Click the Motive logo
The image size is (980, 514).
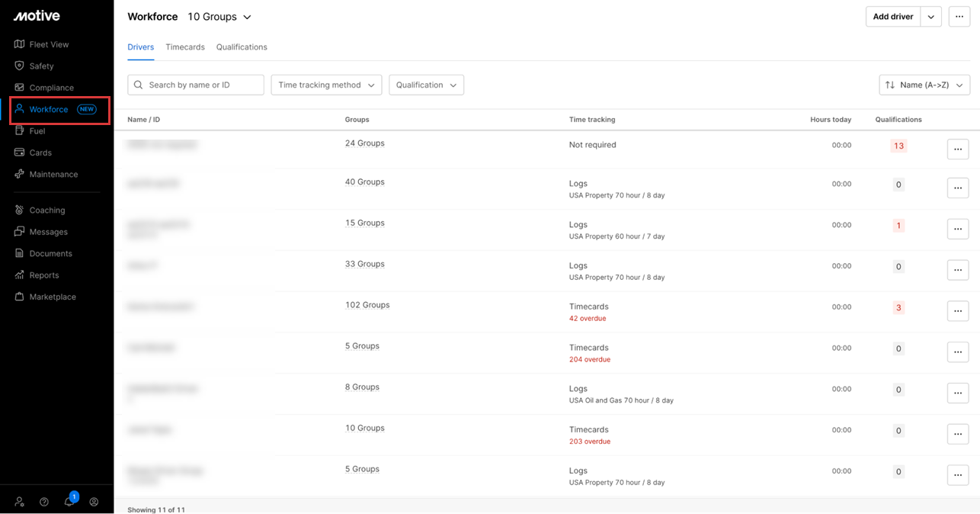click(x=37, y=16)
